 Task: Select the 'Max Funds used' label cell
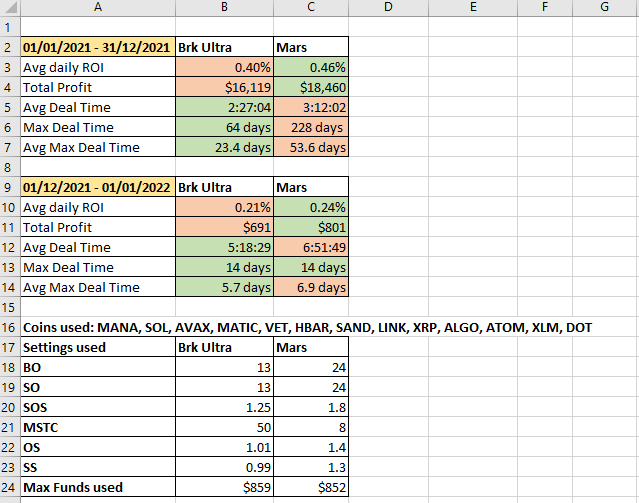click(x=98, y=486)
